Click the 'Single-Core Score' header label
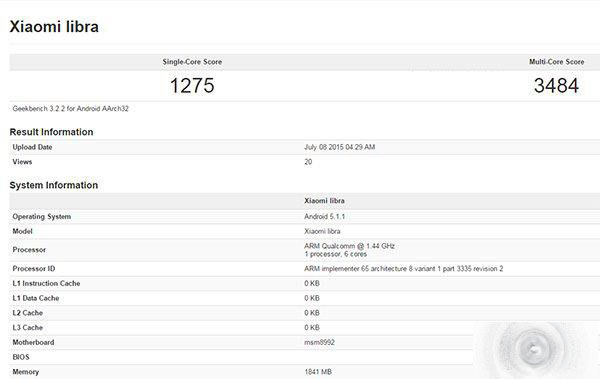 [192, 62]
